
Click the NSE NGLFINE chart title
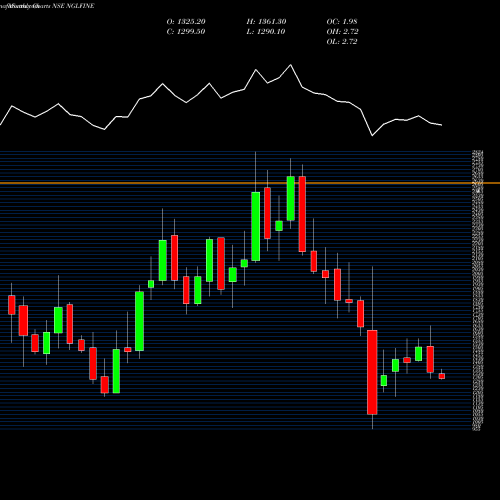(47, 6)
